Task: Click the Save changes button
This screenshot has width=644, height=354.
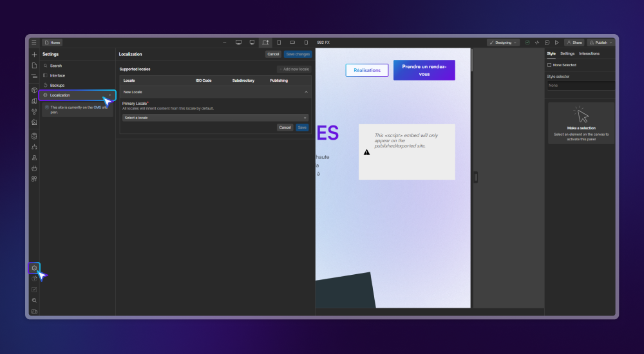Action: (x=298, y=54)
